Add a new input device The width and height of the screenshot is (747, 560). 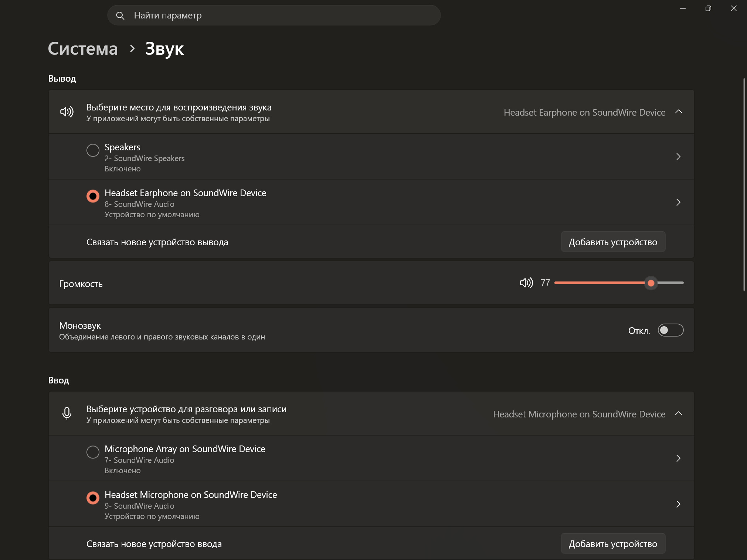pyautogui.click(x=613, y=544)
